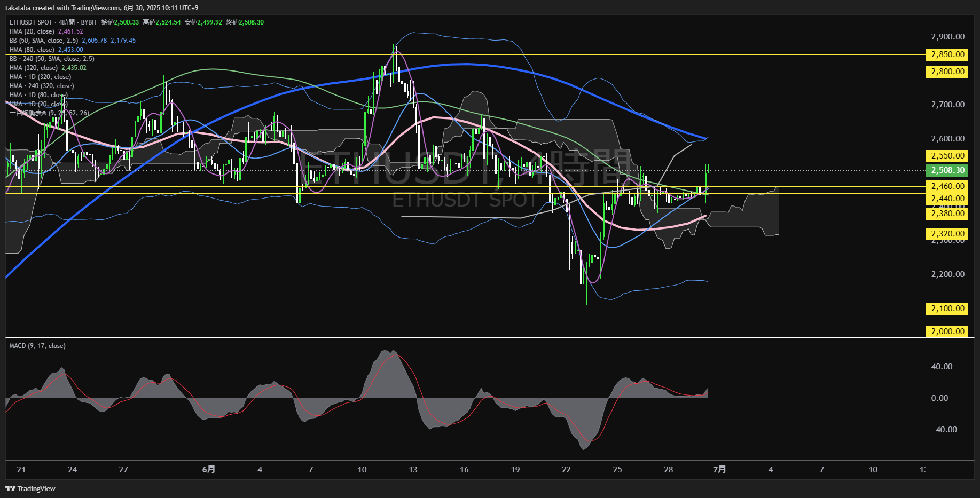Select the 19 date label on time axis

coord(515,470)
